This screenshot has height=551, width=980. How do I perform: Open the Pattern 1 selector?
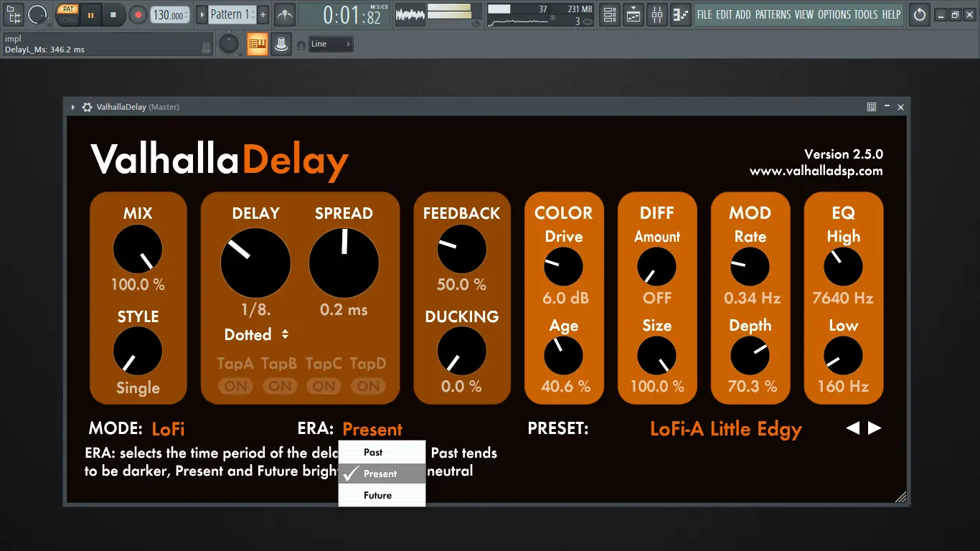point(231,14)
